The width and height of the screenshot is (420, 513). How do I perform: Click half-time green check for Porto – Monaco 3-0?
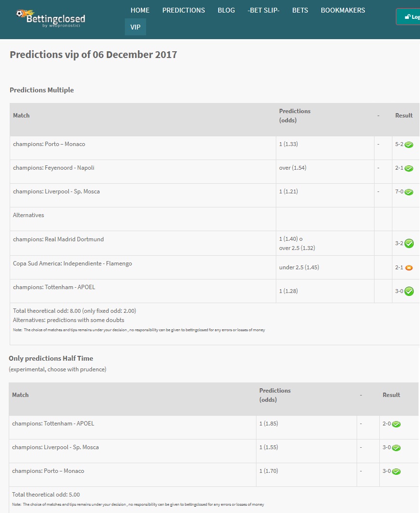coord(396,471)
